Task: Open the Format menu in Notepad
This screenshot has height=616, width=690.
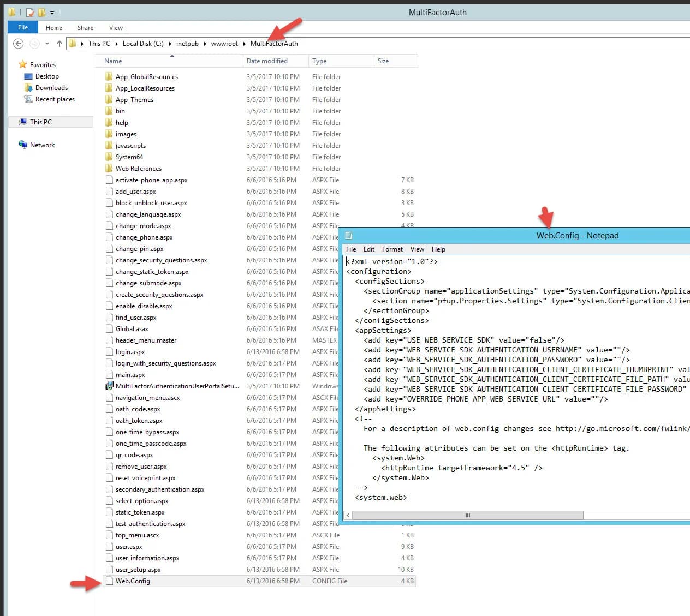Action: [392, 249]
